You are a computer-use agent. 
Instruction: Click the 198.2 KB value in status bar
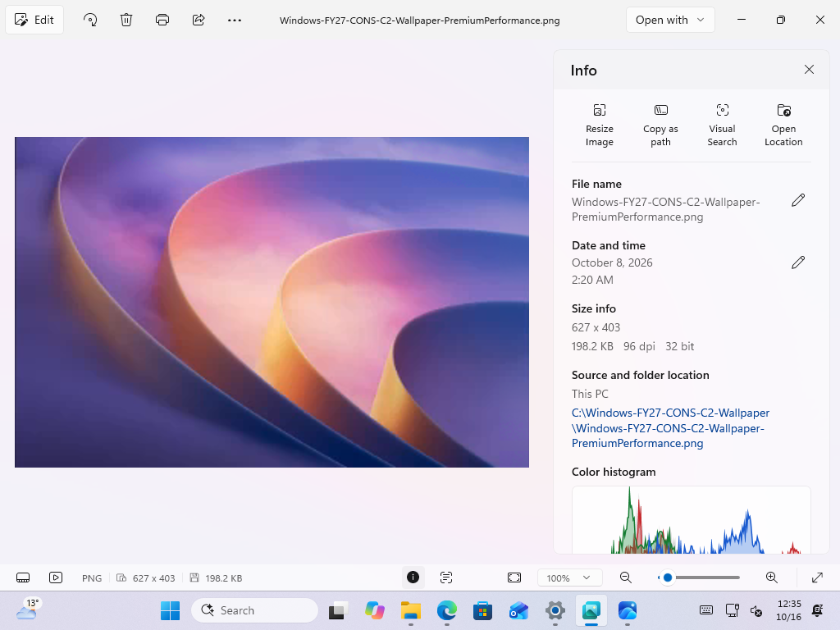pyautogui.click(x=223, y=578)
